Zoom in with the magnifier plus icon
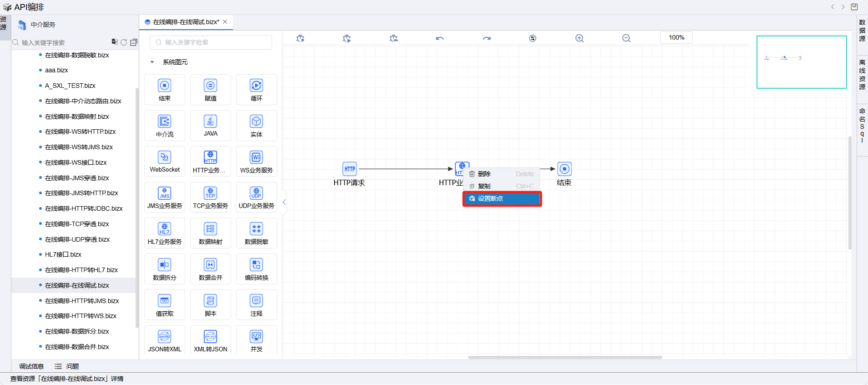868x385 pixels. pyautogui.click(x=579, y=38)
